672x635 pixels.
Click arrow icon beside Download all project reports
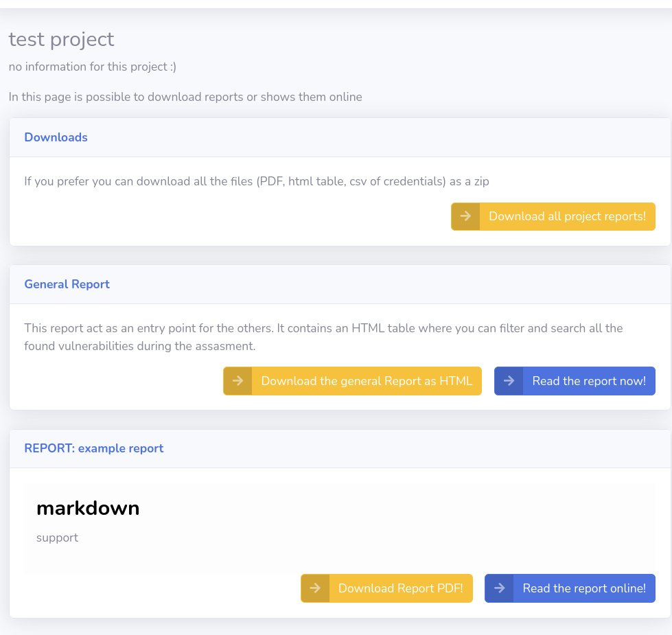pos(465,216)
